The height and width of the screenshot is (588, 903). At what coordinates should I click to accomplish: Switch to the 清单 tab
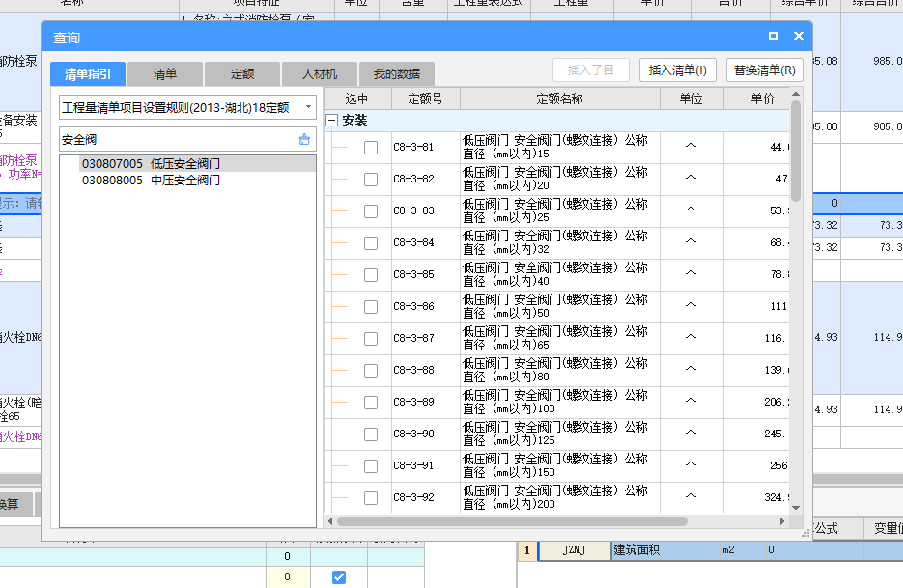165,73
